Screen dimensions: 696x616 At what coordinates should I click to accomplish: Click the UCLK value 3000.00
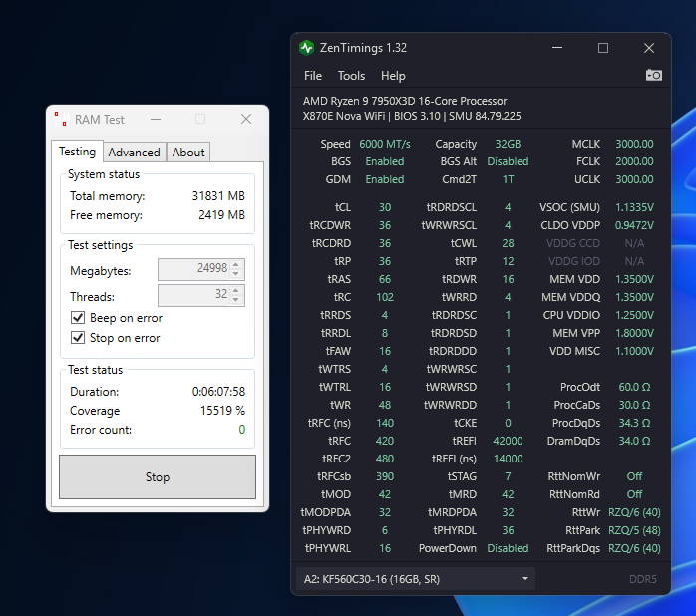[x=634, y=179]
